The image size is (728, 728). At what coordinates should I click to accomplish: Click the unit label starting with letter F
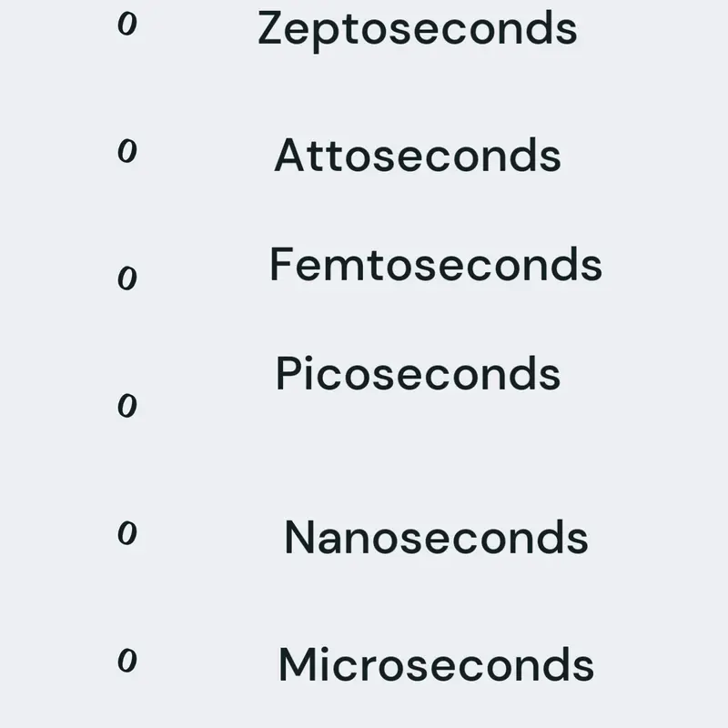(x=436, y=264)
